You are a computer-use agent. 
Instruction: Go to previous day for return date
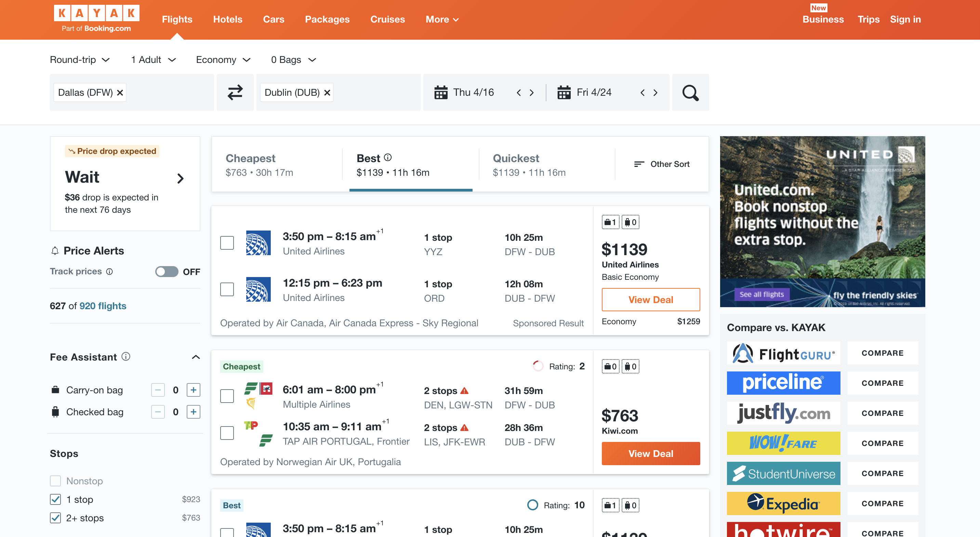click(643, 92)
